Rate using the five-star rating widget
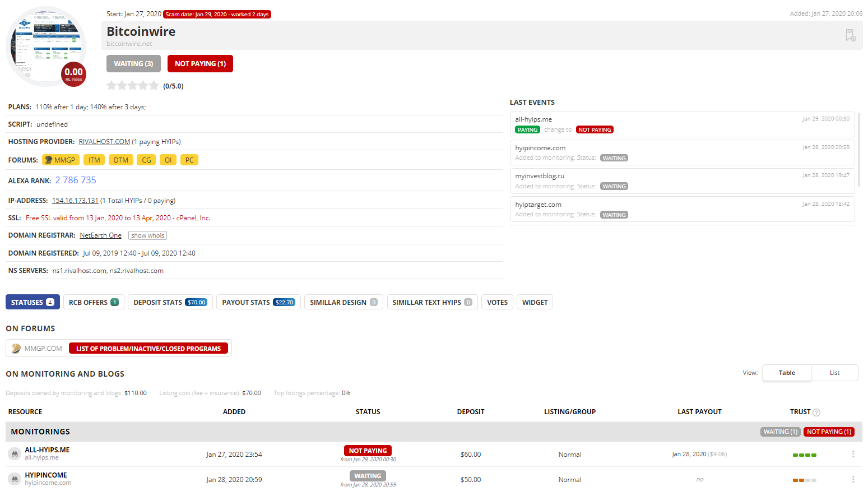868x491 pixels. [x=133, y=85]
